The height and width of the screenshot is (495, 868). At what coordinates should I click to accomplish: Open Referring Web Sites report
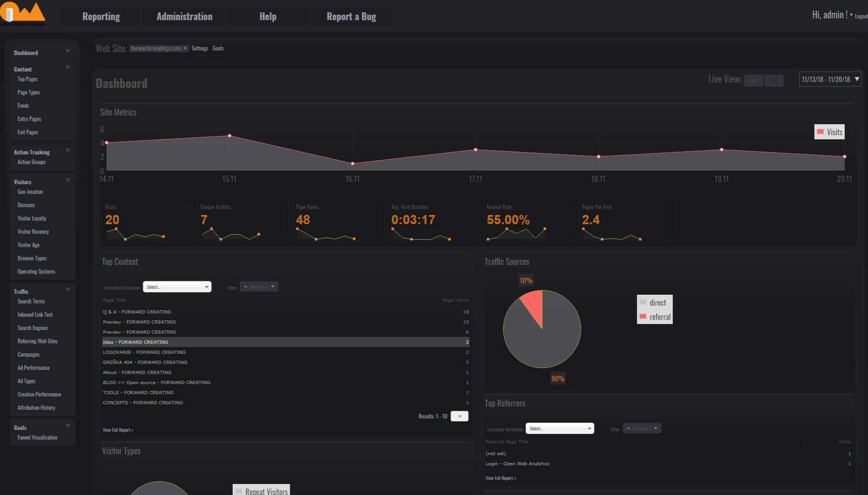(x=38, y=341)
